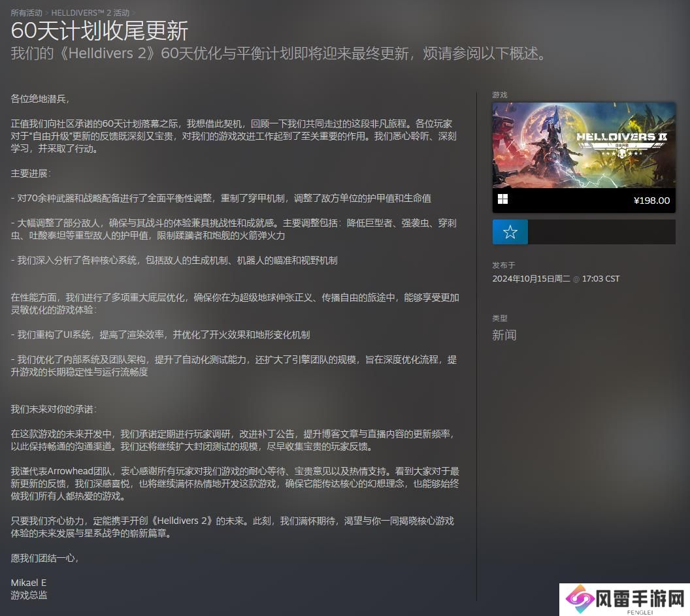Click the paragraph beginning '我谨代表Arrowhead团队'
690x616 pixels.
click(x=235, y=483)
